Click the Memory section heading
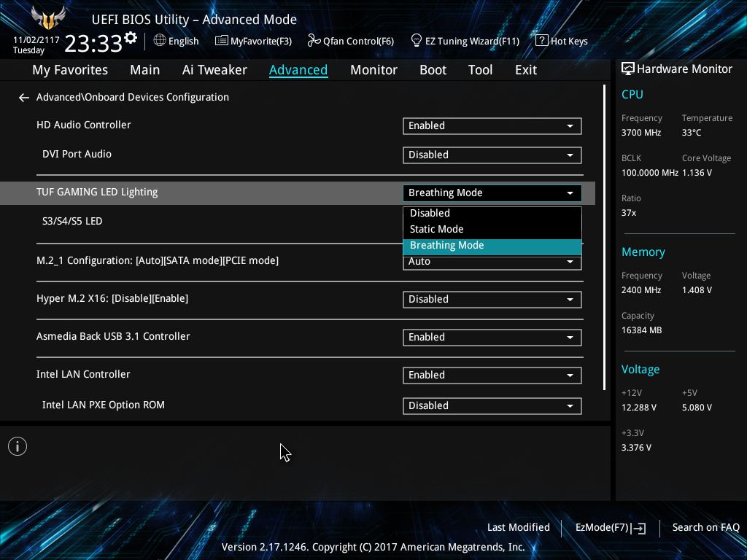This screenshot has height=560, width=747. pyautogui.click(x=643, y=252)
